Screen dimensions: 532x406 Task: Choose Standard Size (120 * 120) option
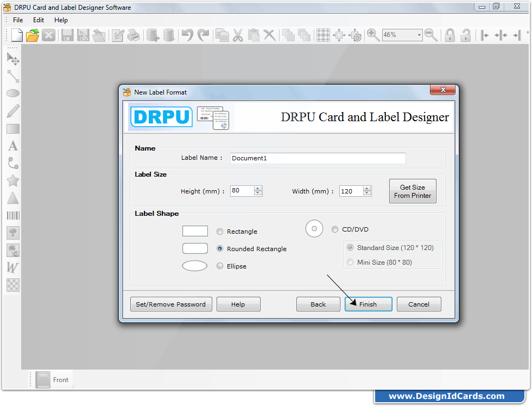[350, 248]
